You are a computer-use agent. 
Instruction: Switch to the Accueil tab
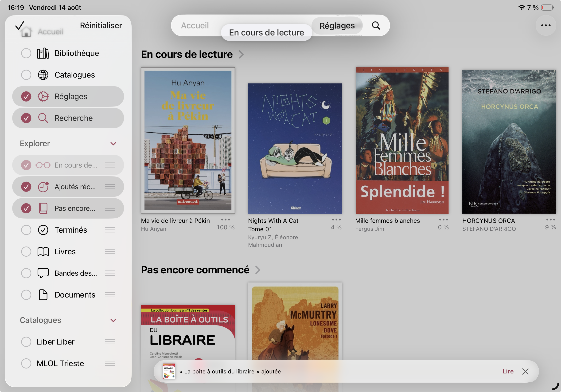[195, 25]
